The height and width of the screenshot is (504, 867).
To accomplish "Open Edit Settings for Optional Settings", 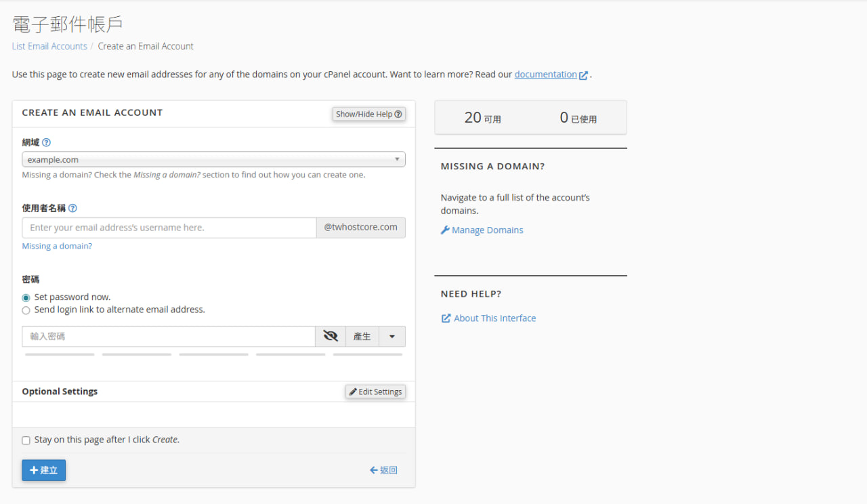I will 375,392.
